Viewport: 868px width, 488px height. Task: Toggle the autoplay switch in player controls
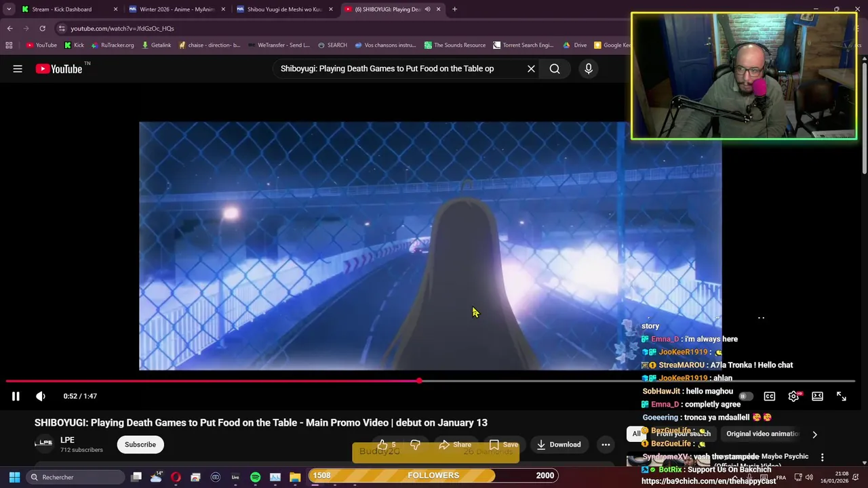pos(745,396)
